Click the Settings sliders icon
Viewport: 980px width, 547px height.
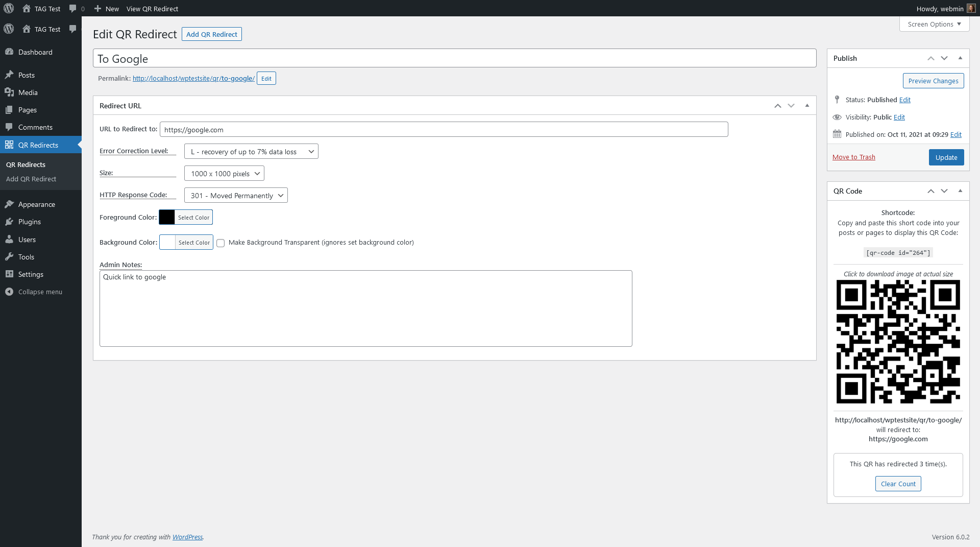(x=9, y=274)
